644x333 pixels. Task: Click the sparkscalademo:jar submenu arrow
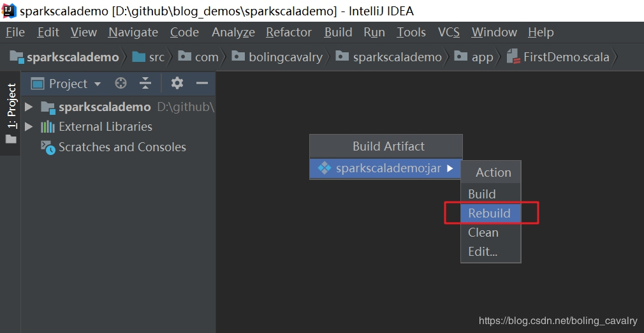coord(450,168)
